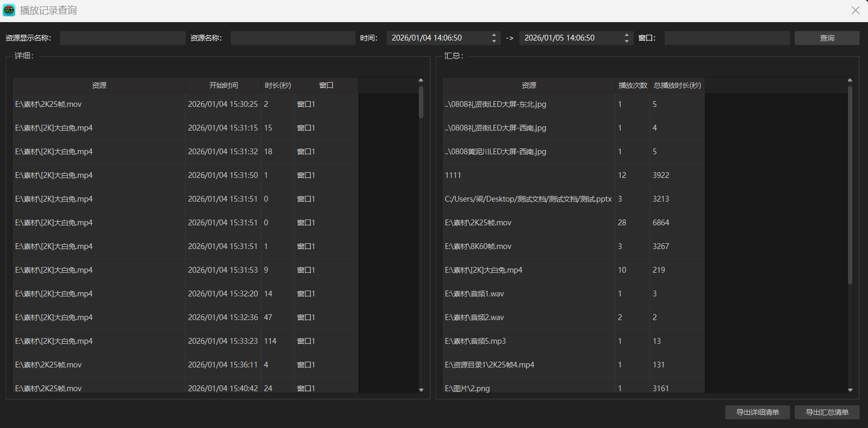Viewport: 868px width, 428px height.
Task: Sort detail table by 时长(秒) column
Action: [278, 85]
